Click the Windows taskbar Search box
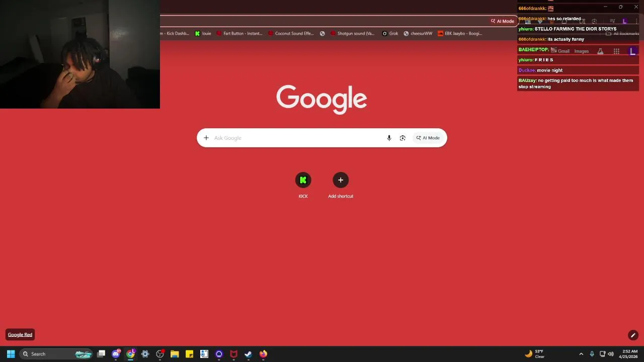This screenshot has height=362, width=644. [x=56, y=354]
